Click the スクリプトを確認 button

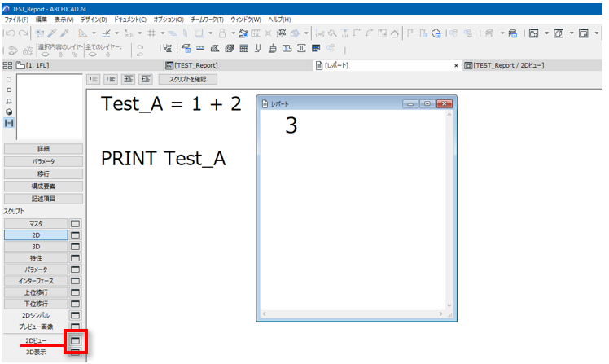(x=187, y=79)
